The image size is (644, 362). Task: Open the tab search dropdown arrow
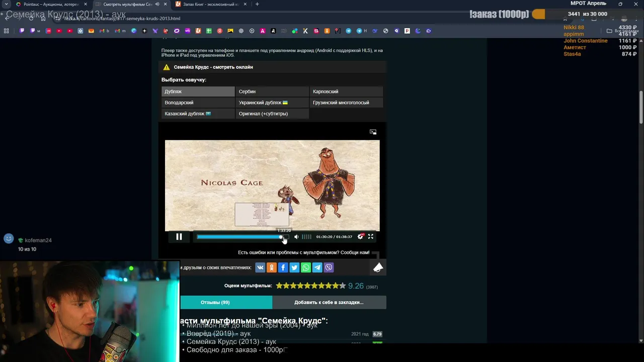[6, 4]
